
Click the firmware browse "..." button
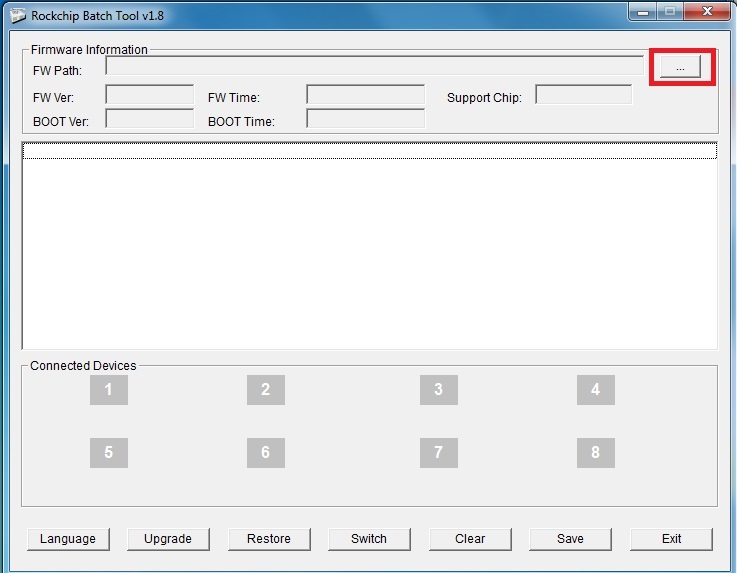click(680, 67)
